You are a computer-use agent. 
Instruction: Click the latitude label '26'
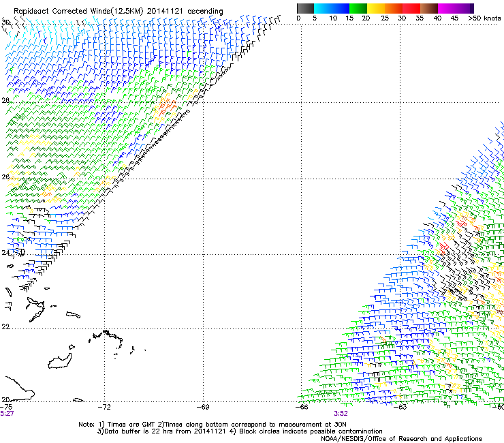tap(5, 177)
